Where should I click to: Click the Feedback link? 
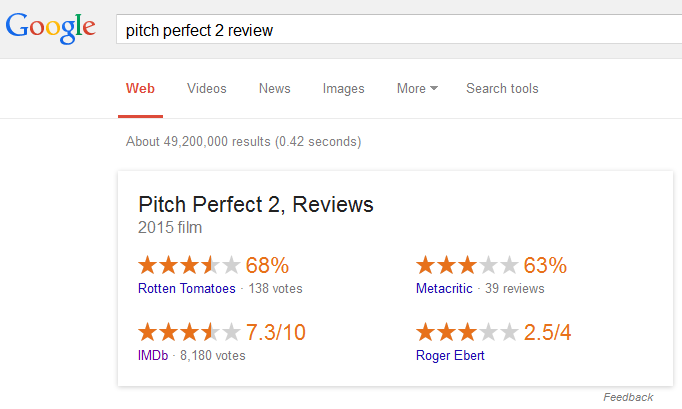tap(628, 397)
